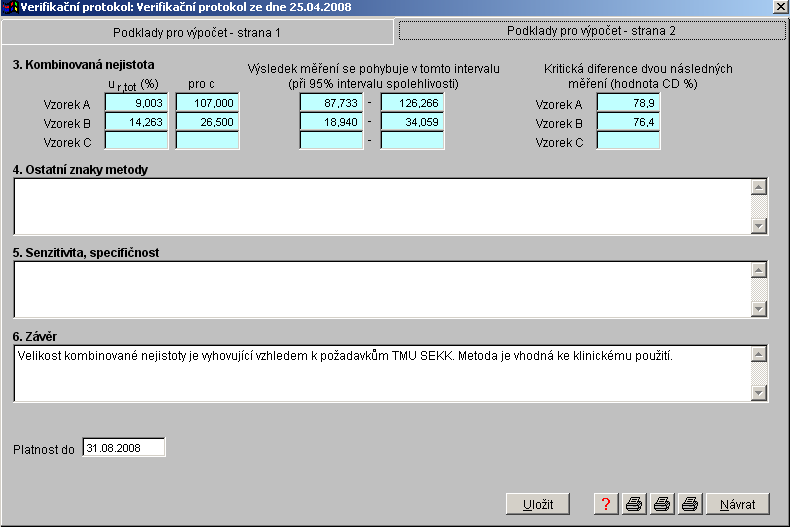Screen dimensions: 790x527
Task: Click the empty Vzorek C critical difference field
Action: [628, 141]
